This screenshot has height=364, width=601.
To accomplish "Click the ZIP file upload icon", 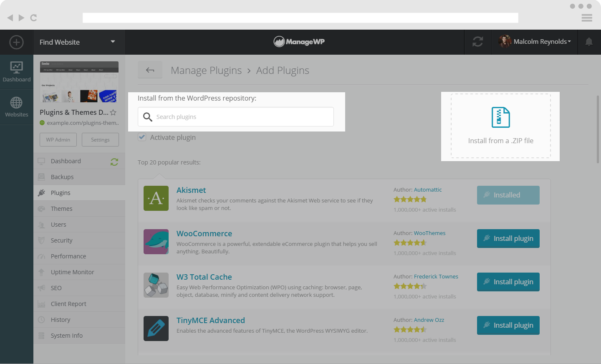I will [x=500, y=117].
